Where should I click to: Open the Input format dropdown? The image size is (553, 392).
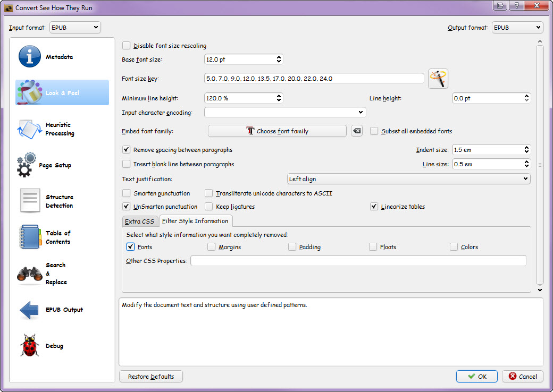point(75,28)
